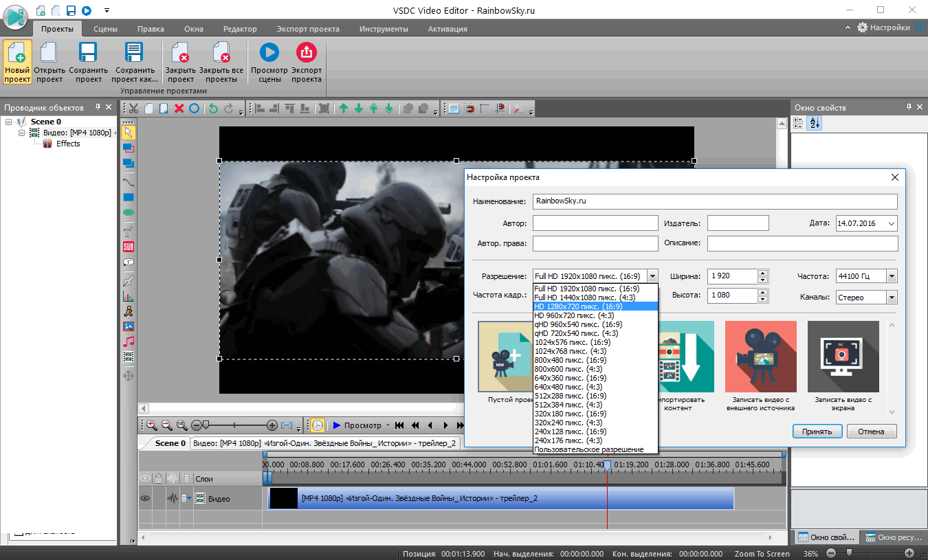
Task: Click the zoom in magnifier on timeline toolbar
Action: click(151, 425)
